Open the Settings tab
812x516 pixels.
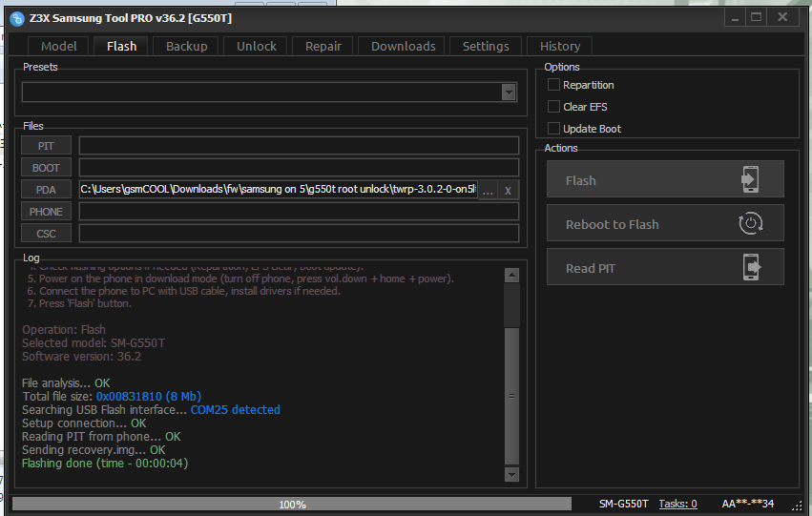[x=486, y=46]
